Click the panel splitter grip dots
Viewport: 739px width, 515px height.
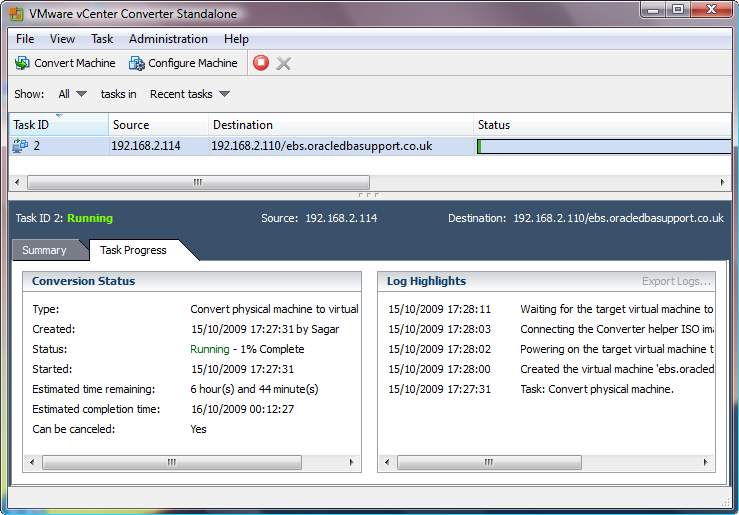pos(369,195)
